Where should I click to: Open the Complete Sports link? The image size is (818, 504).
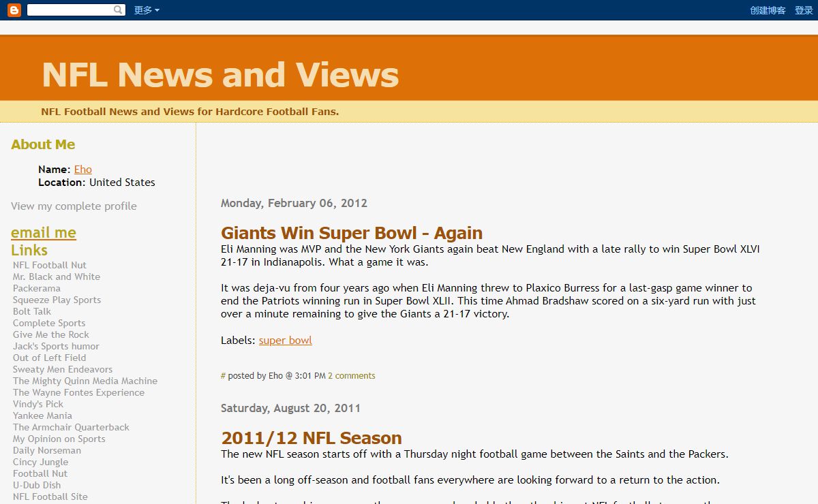49,323
